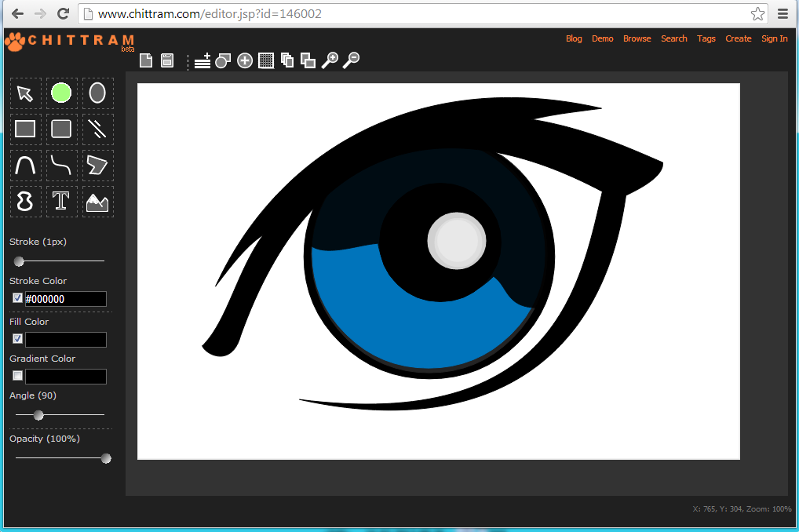This screenshot has width=799, height=532.
Task: Select the ellipse shape tool
Action: (x=97, y=93)
